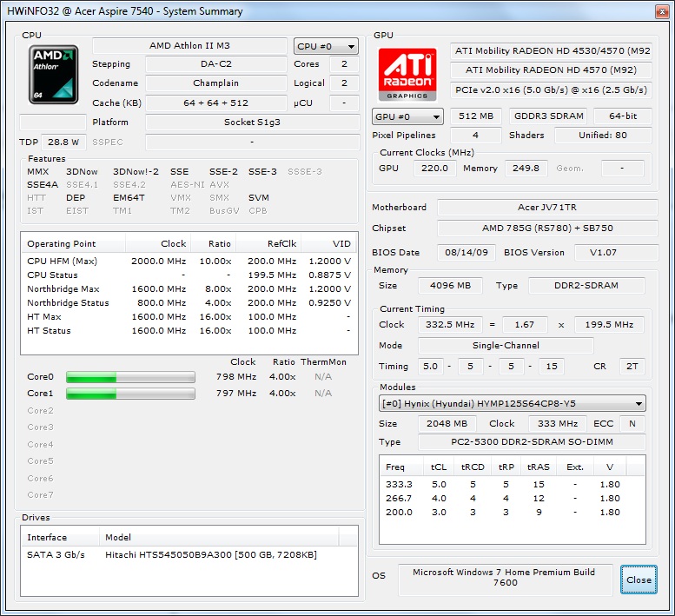Click the TDP value 28.8 W
Viewport: 675px width, 616px height.
63,142
